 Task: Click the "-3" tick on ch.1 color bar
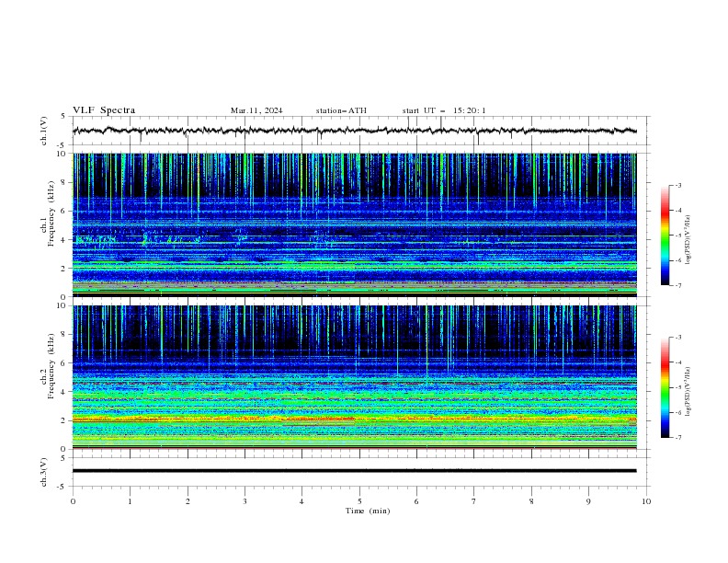pos(677,186)
